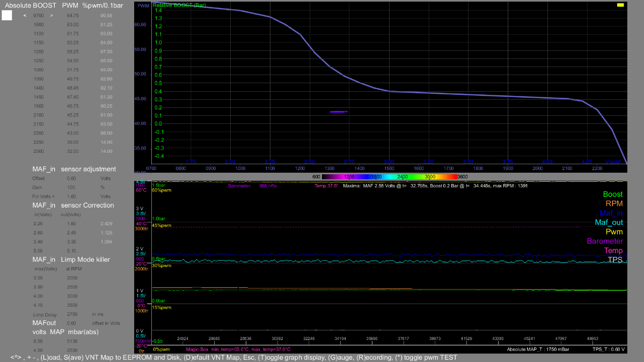Select PWM value 43.00
The width and height of the screenshot is (644, 362).
click(x=73, y=132)
